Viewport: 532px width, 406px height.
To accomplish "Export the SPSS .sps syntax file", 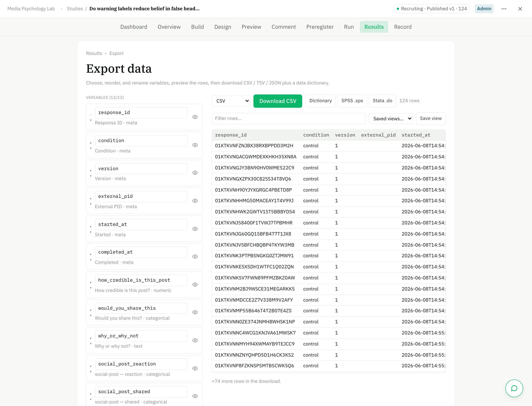I will coord(352,101).
